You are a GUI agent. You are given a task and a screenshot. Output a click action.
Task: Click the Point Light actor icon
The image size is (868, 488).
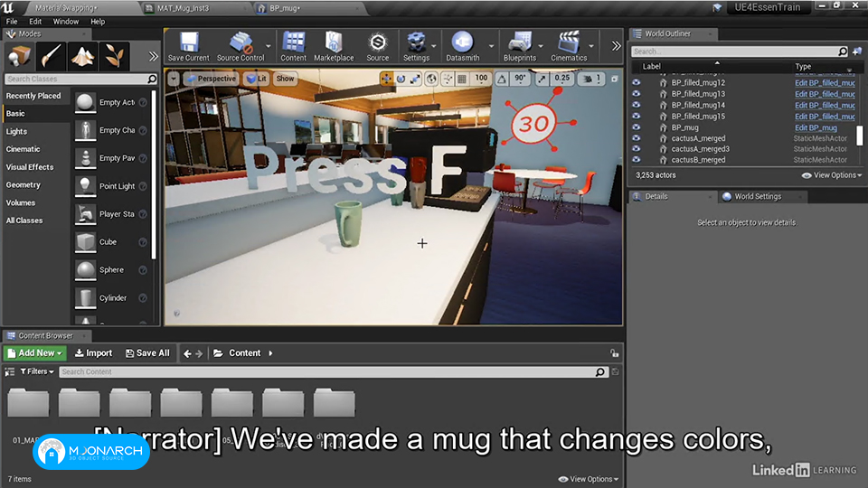[x=85, y=186]
